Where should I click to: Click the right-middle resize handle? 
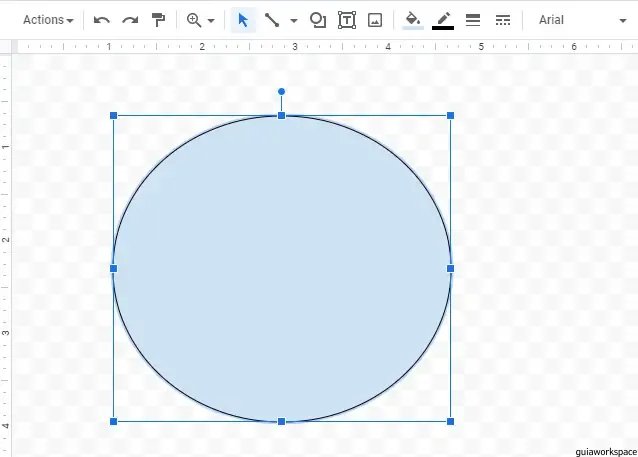tap(450, 269)
